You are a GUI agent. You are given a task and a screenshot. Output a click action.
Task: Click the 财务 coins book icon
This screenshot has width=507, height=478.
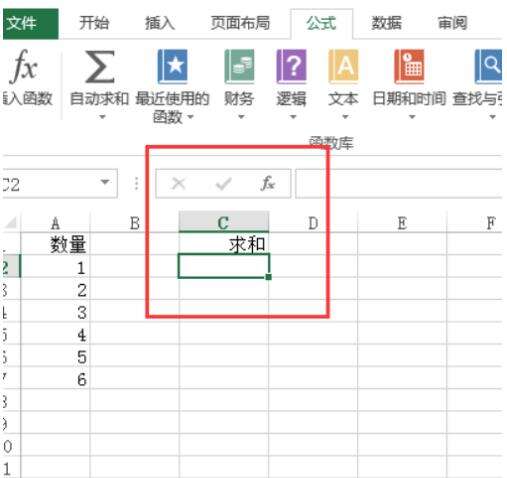(x=239, y=67)
